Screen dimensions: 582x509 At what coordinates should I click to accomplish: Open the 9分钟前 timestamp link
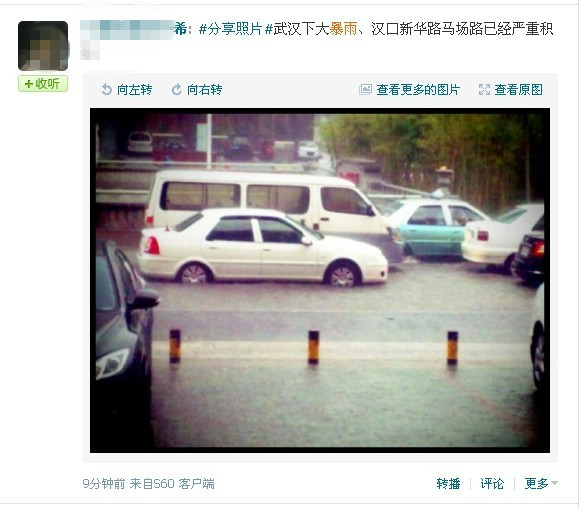point(104,484)
